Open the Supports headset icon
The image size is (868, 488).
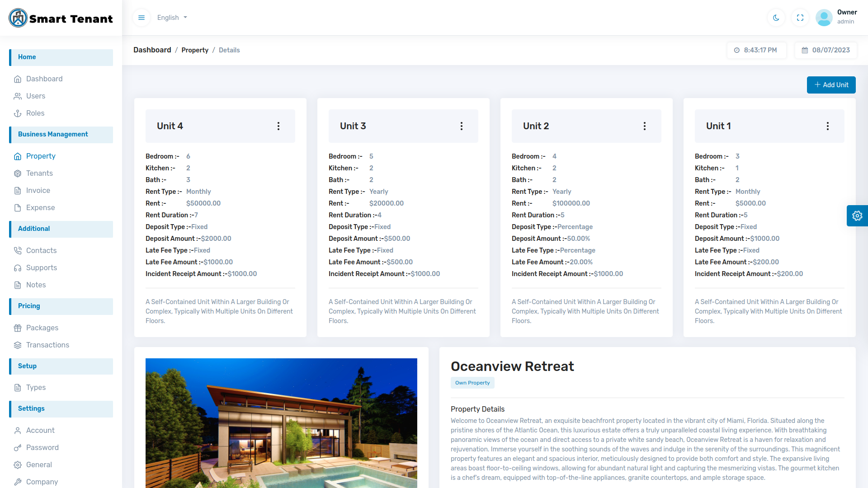point(18,267)
